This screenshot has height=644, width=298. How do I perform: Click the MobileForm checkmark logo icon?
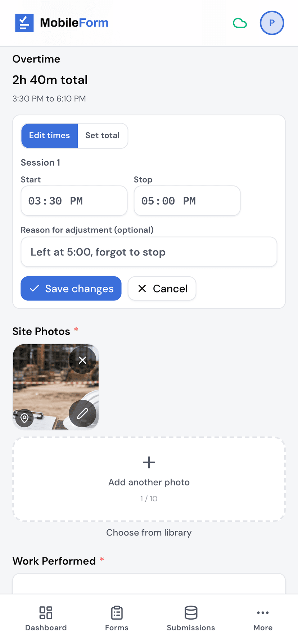tap(24, 23)
